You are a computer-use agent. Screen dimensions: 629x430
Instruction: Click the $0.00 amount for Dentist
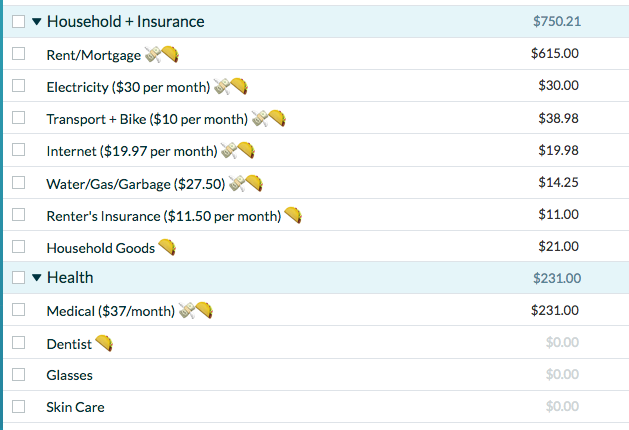pyautogui.click(x=562, y=342)
